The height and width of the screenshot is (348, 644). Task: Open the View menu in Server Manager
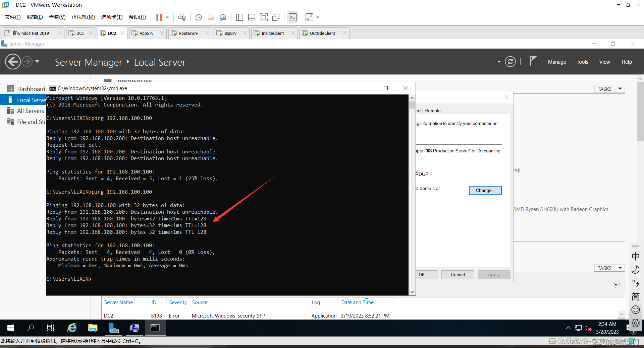point(604,62)
